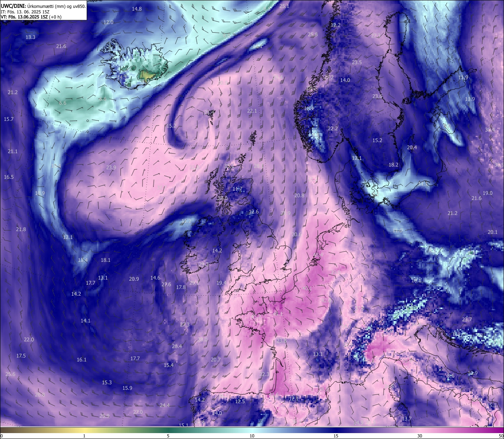504x439 pixels.
Task: Click the 12.0 value label near Iceland
Action: [x=108, y=22]
